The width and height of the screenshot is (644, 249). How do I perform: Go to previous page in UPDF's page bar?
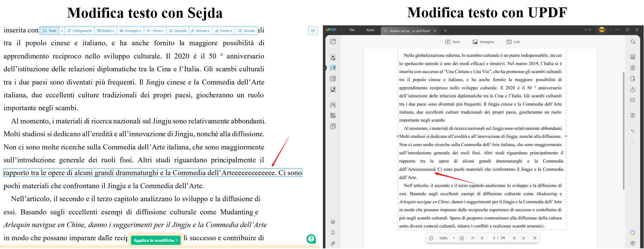click(482, 238)
